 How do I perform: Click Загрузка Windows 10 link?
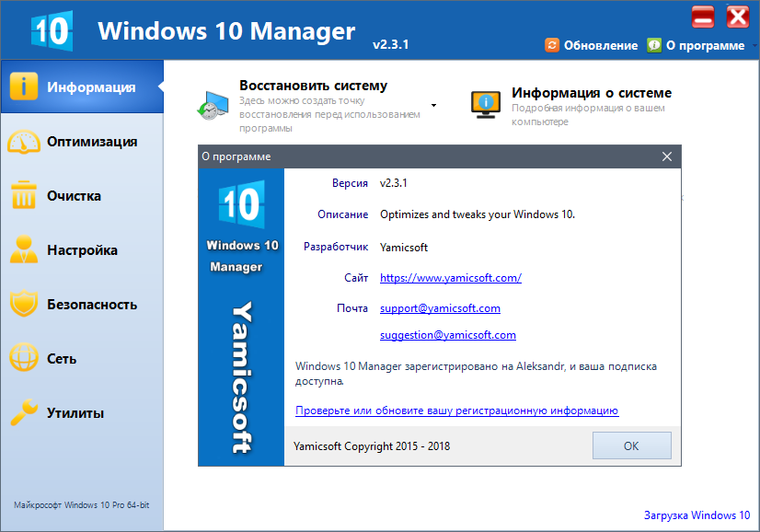click(697, 515)
